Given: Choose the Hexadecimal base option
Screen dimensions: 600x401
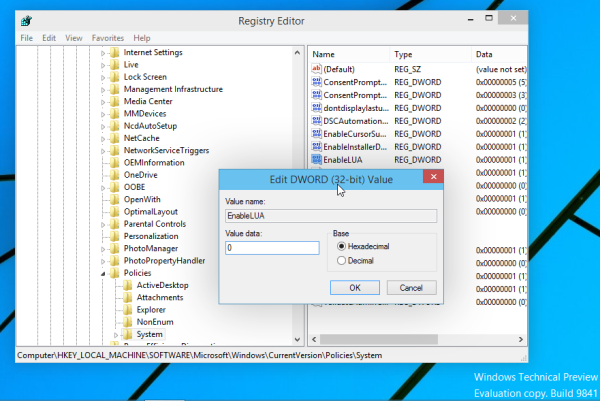Looking at the screenshot, I should coord(344,246).
